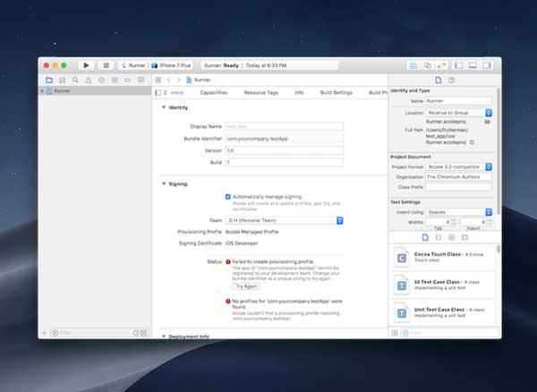Open the Debug navigator

(x=115, y=81)
